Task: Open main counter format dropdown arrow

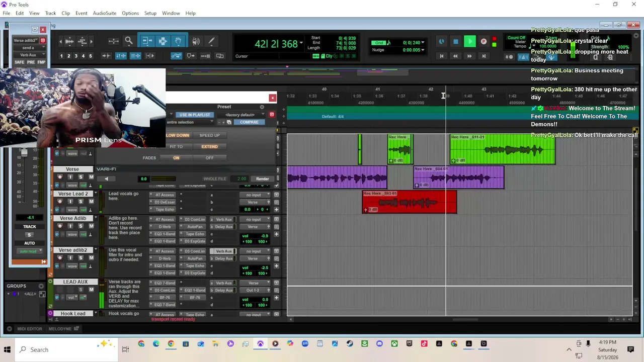Action: pos(301,43)
